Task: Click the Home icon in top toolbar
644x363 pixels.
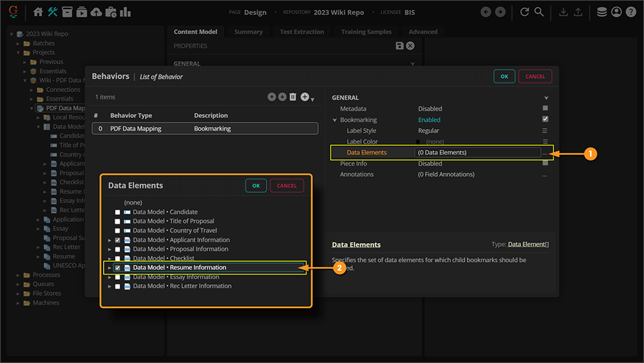Action: click(38, 12)
